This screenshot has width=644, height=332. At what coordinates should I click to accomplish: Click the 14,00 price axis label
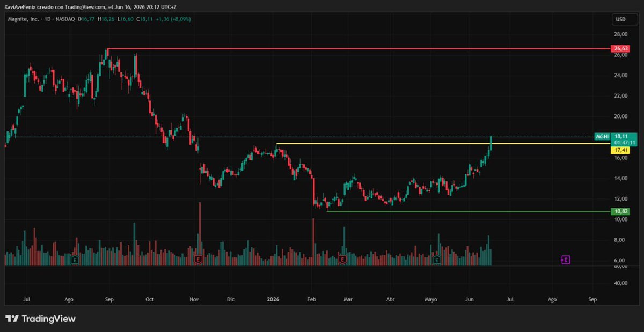(x=620, y=178)
